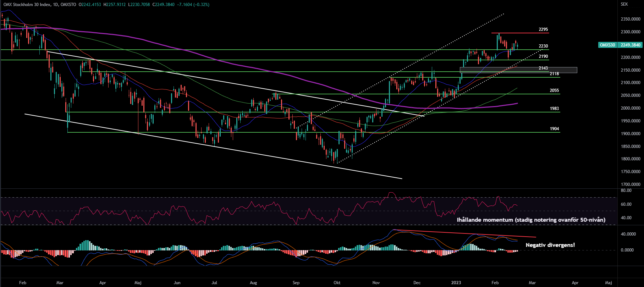This screenshot has width=644, height=287.
Task: Select the 2055 horizontal level label
Action: click(554, 90)
